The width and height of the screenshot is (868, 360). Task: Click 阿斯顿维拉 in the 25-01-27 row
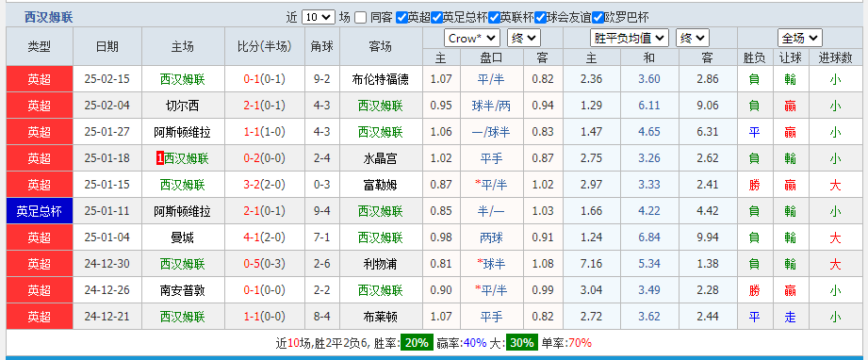pyautogui.click(x=183, y=132)
